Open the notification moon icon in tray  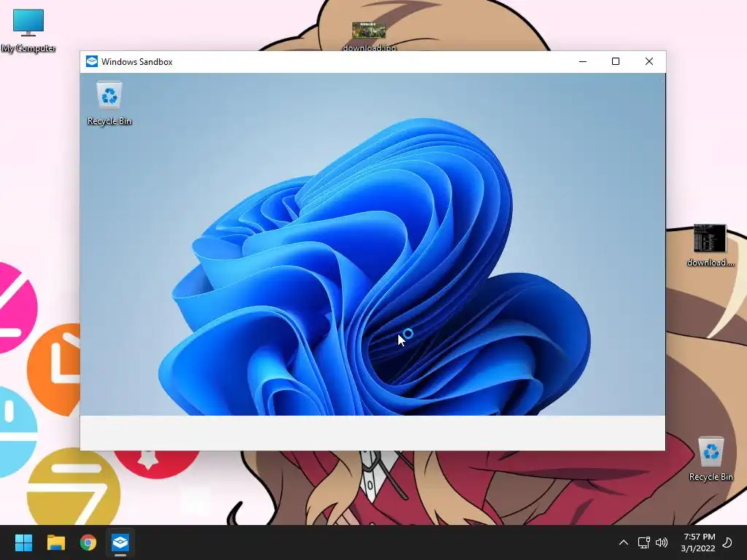[727, 542]
